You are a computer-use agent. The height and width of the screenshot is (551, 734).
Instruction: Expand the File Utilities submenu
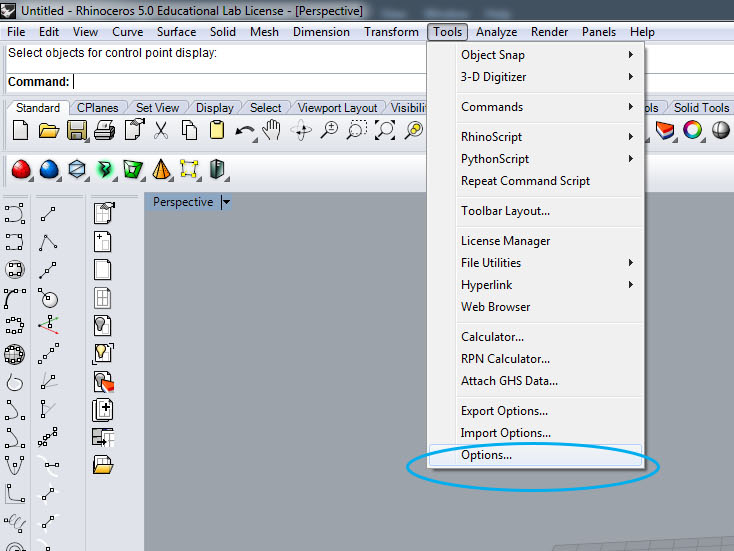631,263
